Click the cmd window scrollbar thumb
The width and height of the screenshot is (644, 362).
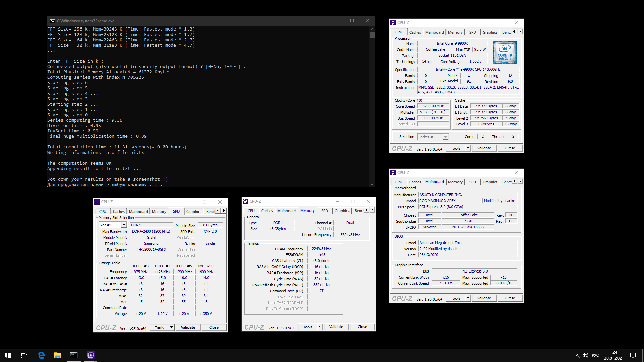[372, 35]
